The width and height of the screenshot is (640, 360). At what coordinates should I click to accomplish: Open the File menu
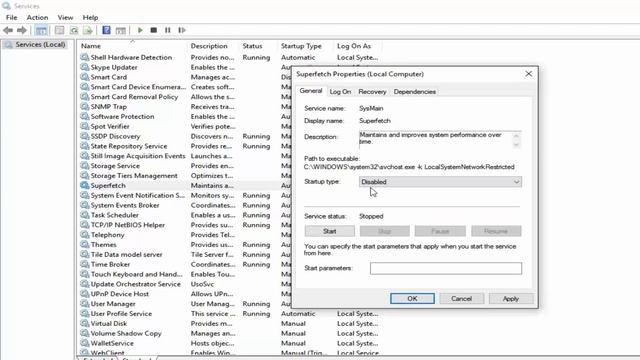coord(11,18)
